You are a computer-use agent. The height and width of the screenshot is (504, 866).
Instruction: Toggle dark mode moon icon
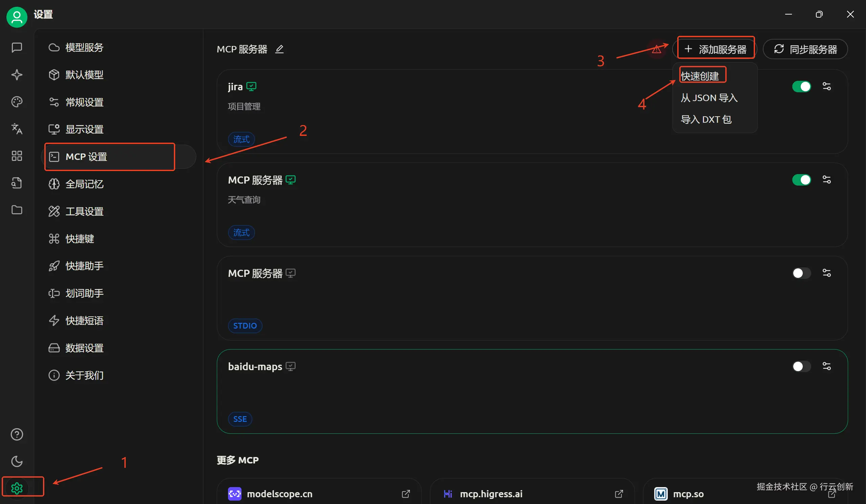(x=17, y=461)
